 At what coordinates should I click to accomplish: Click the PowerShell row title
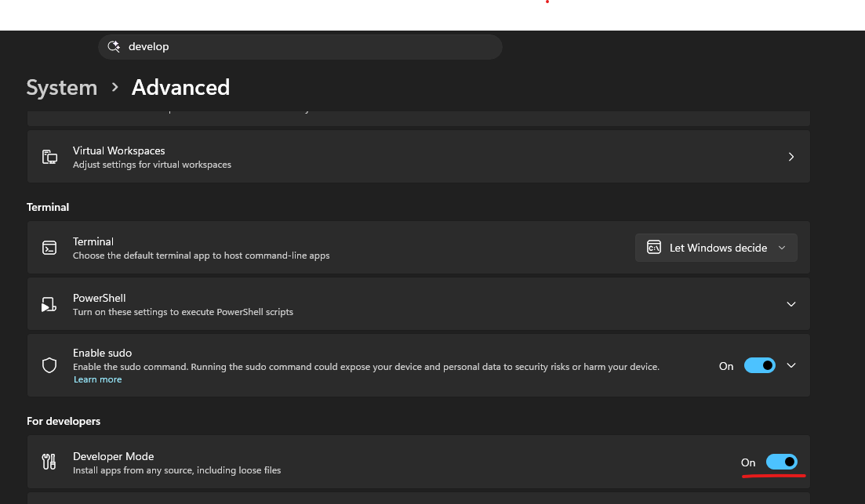(x=100, y=298)
